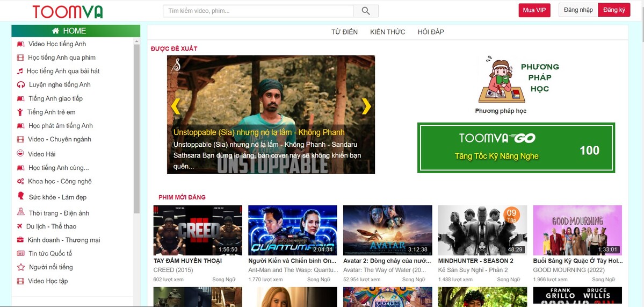Open the HỎI ĐÁP tab

(x=431, y=32)
